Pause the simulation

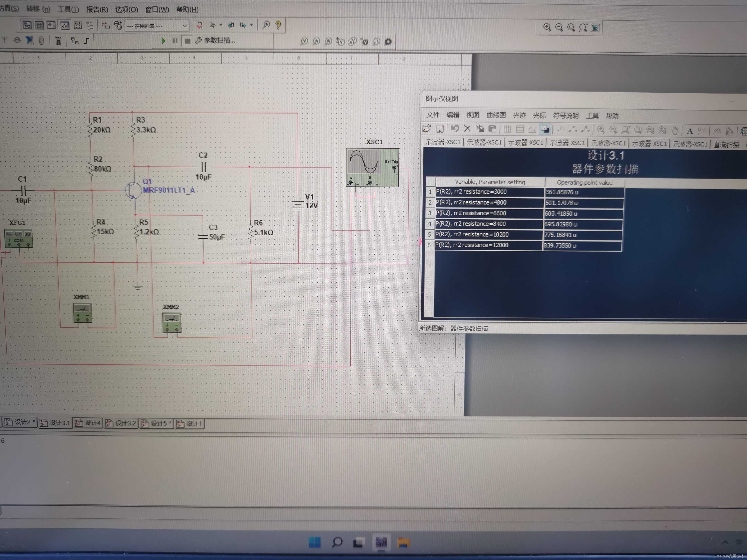tap(175, 41)
